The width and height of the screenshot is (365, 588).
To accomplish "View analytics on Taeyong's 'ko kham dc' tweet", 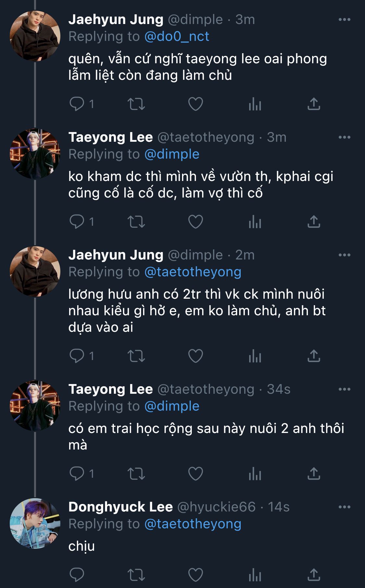I will [x=255, y=222].
